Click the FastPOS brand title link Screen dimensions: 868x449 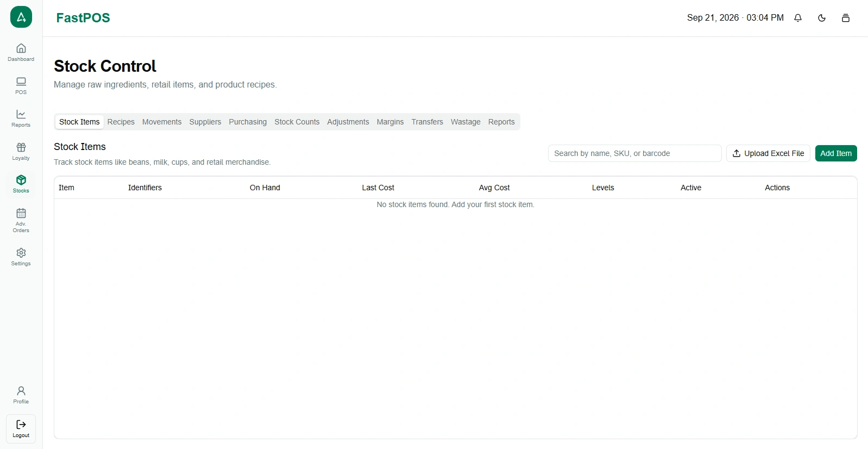(83, 18)
